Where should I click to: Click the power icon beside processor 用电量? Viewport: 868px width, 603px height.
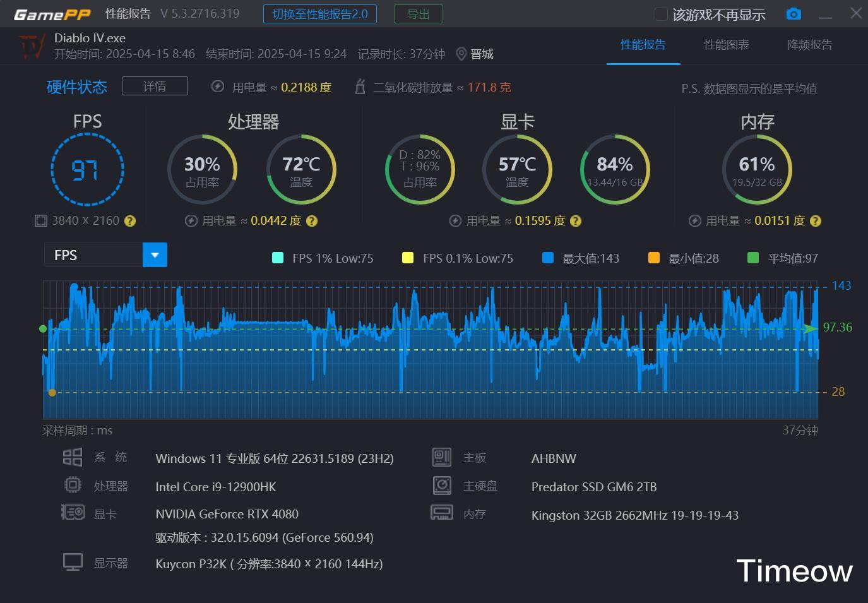point(191,220)
